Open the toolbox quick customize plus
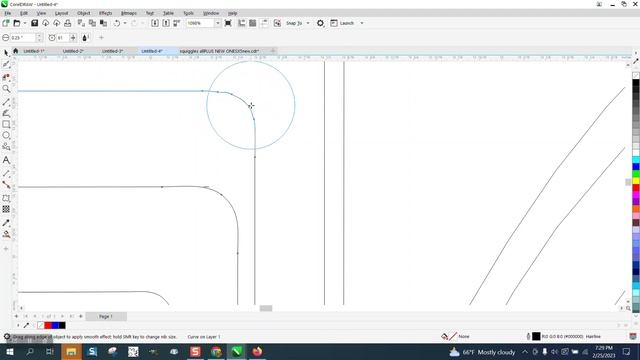This screenshot has width=640, height=360. pos(6,249)
